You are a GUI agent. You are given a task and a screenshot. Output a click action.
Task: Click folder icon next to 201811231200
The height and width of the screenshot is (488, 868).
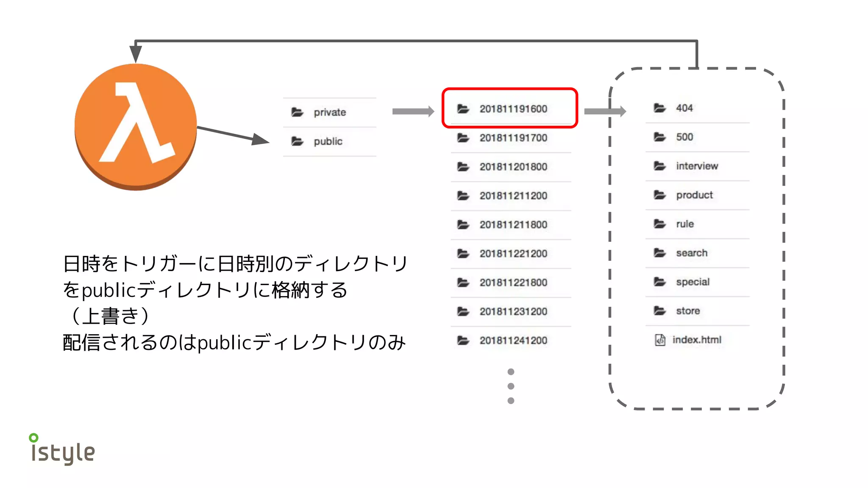click(x=463, y=311)
